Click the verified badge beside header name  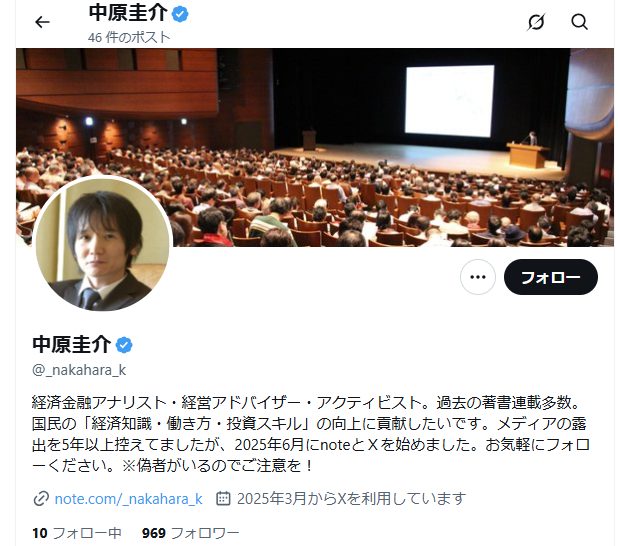coord(180,14)
